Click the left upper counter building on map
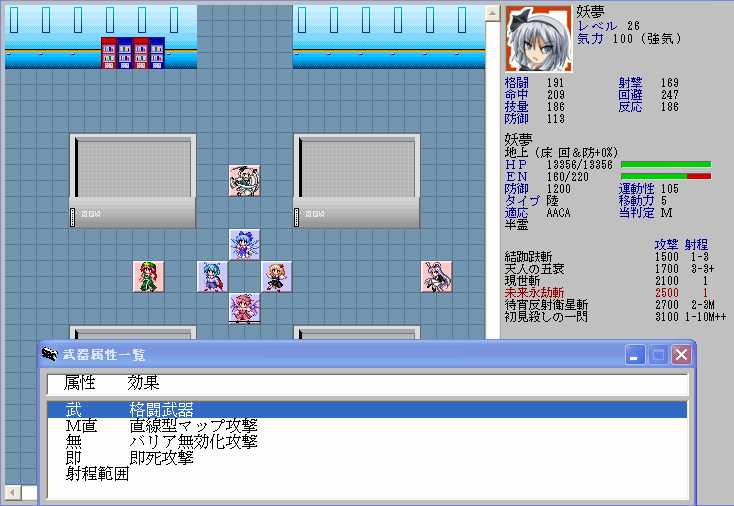The height and width of the screenshot is (506, 734). [x=133, y=181]
